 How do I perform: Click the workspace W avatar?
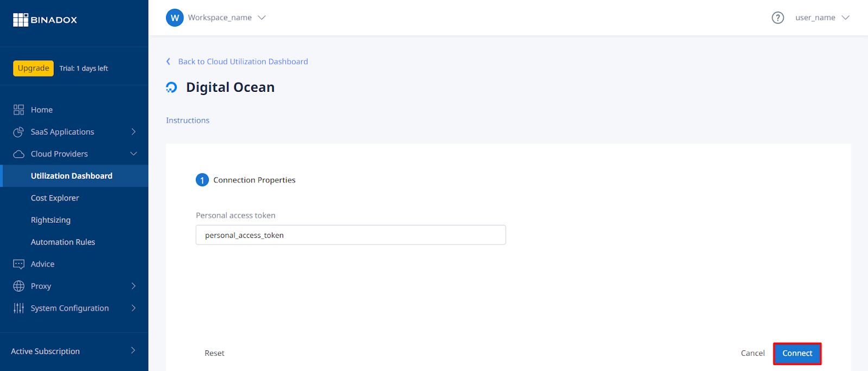coord(175,17)
